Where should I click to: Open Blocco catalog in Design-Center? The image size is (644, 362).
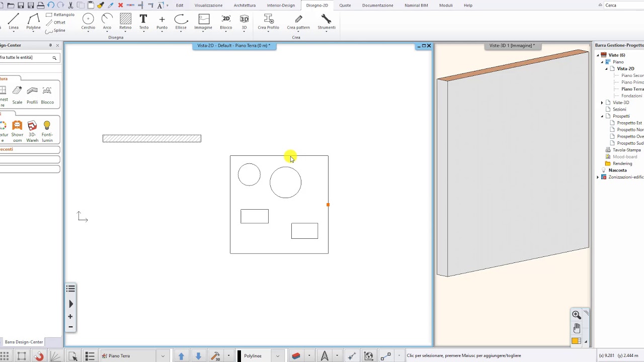[x=47, y=95]
